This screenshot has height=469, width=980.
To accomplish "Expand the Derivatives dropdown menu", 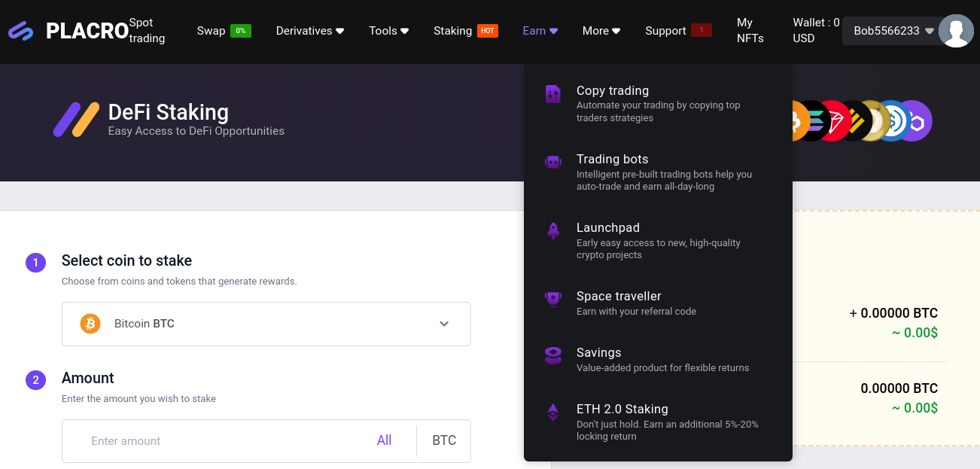I will pyautogui.click(x=310, y=31).
